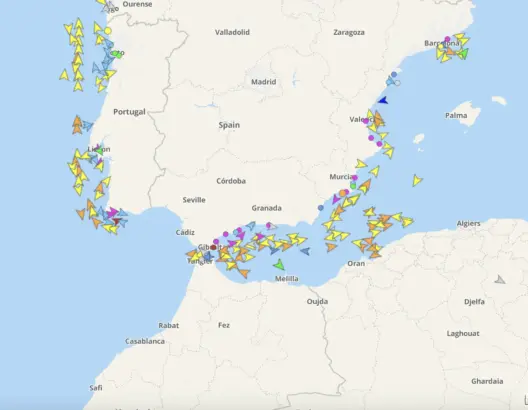Image resolution: width=528 pixels, height=410 pixels.
Task: Select the gray vessel arrow near Djelfa
Action: pos(500,279)
